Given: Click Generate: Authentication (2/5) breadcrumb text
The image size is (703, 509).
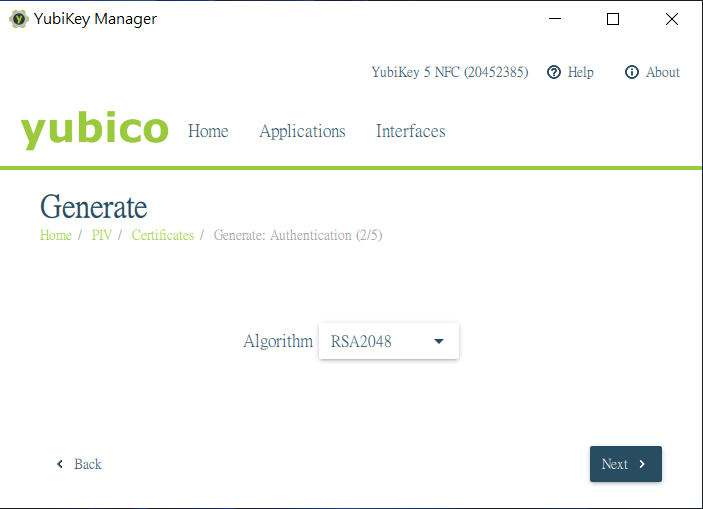Looking at the screenshot, I should (297, 235).
